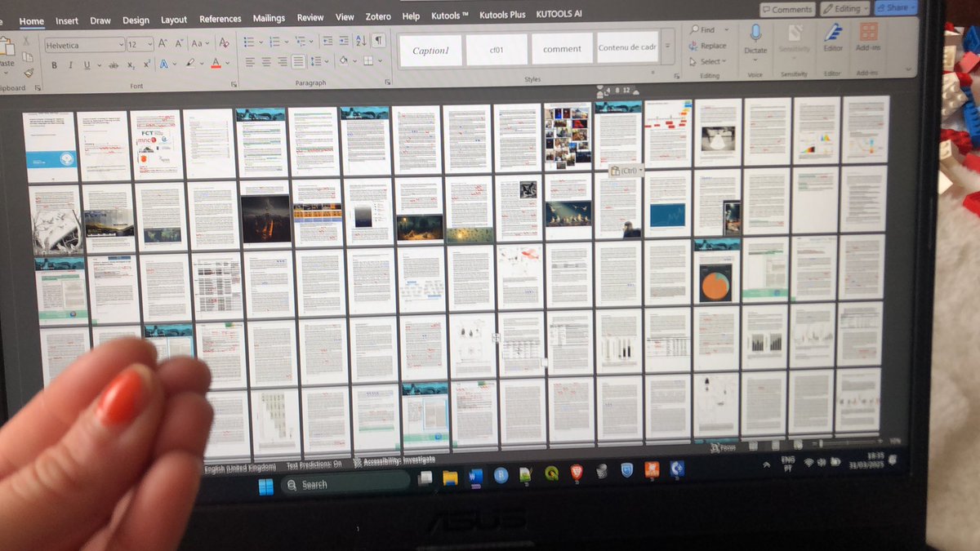Click Accessibility: Investigate status
Image resolution: width=980 pixels, height=551 pixels.
coord(394,461)
